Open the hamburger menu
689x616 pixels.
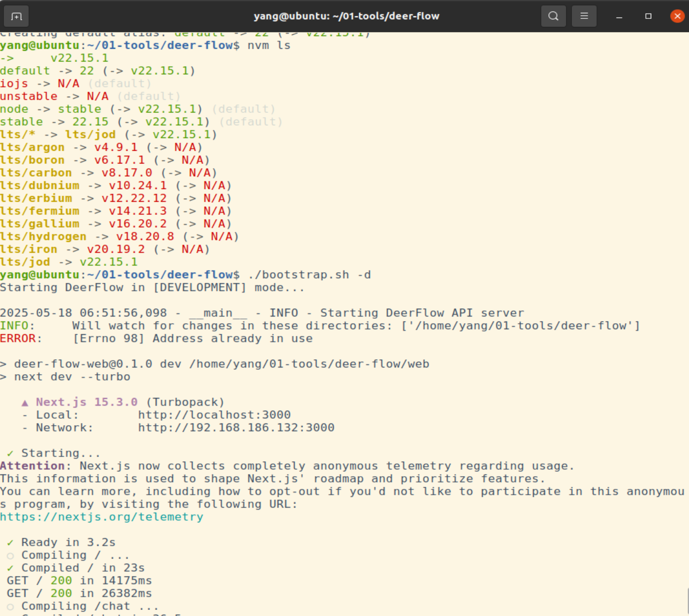point(584,16)
